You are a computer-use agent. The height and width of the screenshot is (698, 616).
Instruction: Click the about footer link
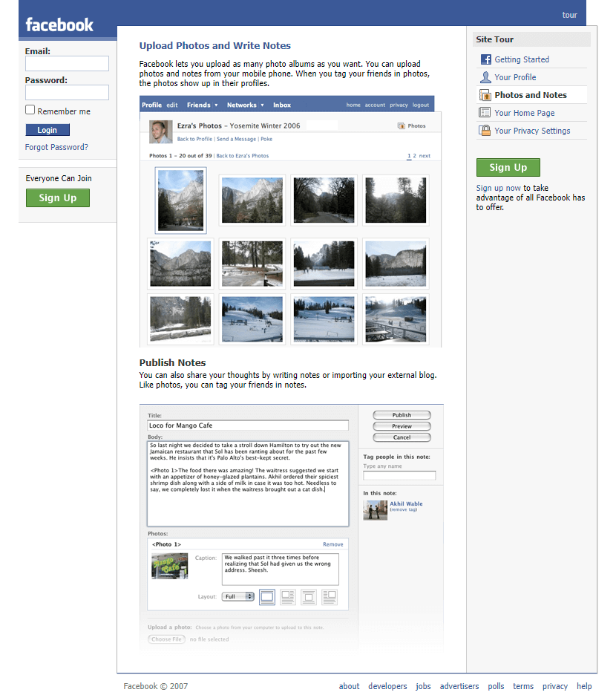click(349, 686)
